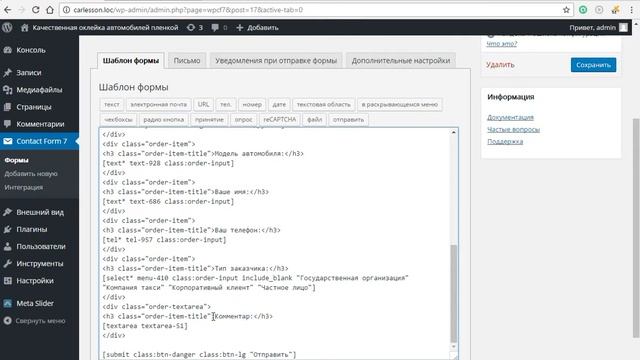Open Комментарии menu item

tap(39, 124)
